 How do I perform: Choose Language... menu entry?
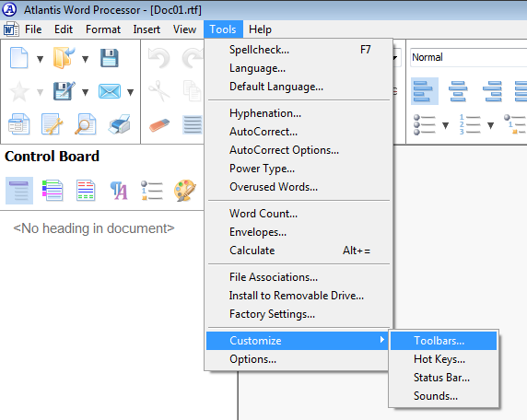coord(299,68)
